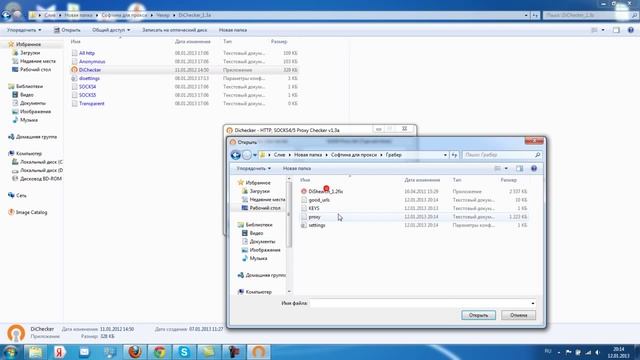The image size is (640, 360).
Task: Click the Отмена button
Action: (518, 315)
